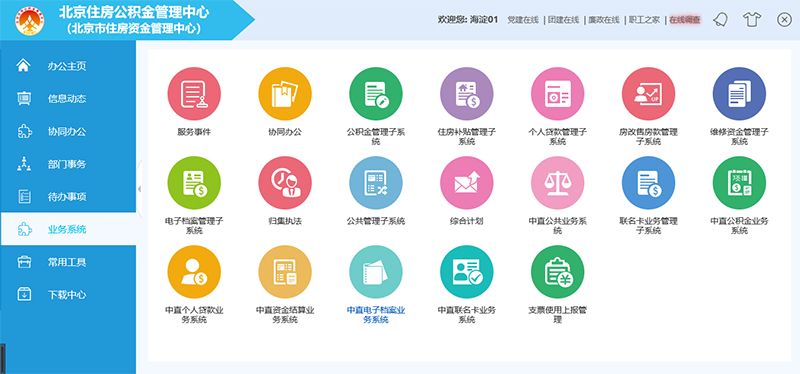Open 常用工具 sidebar item

click(68, 262)
